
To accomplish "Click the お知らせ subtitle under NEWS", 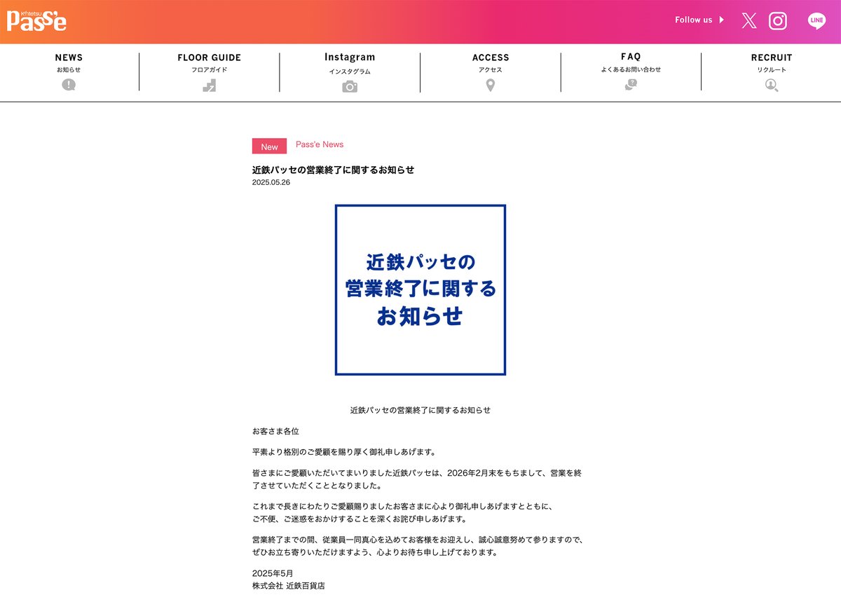I will tap(69, 70).
